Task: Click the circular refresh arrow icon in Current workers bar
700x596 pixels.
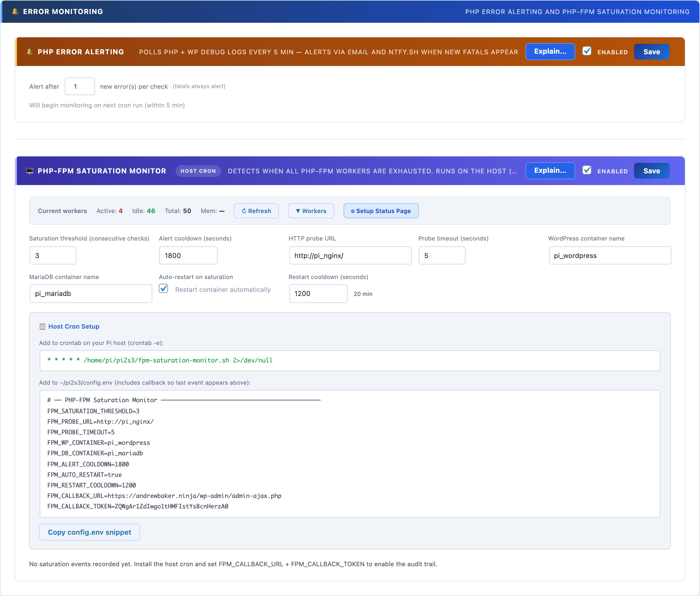Action: 244,211
